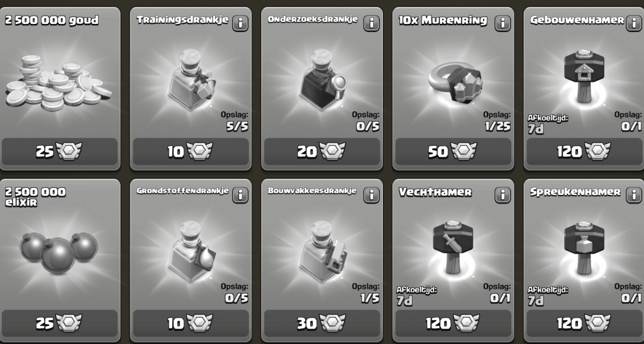Buy 2 500 000 elixir for 25 medals

click(60, 323)
